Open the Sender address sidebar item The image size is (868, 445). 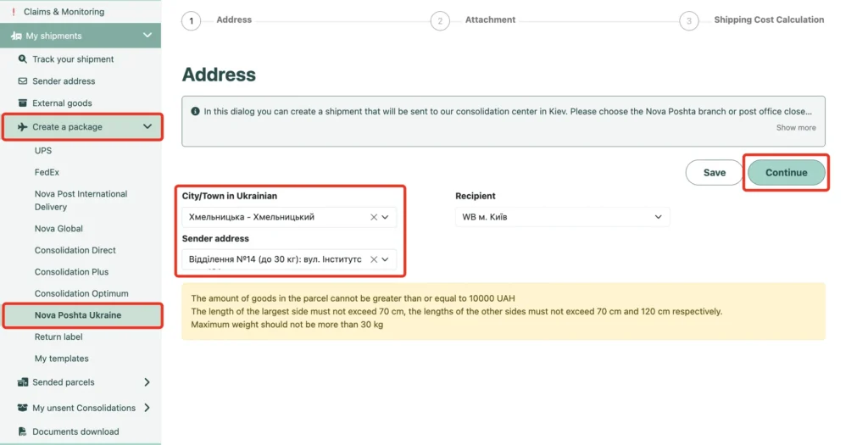64,81
